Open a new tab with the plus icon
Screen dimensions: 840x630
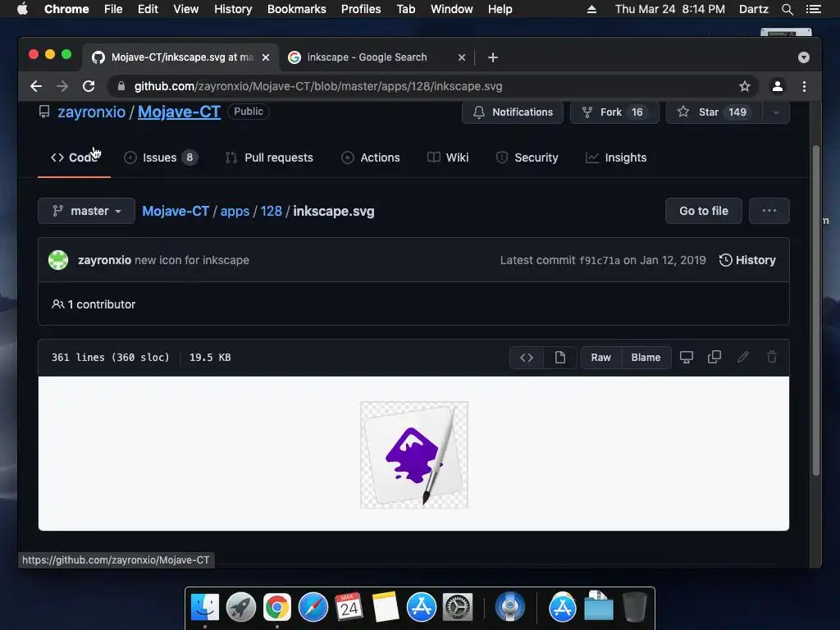point(493,57)
